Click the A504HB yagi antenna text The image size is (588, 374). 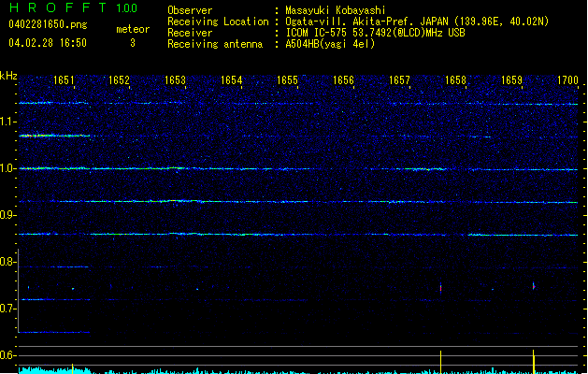pos(330,43)
